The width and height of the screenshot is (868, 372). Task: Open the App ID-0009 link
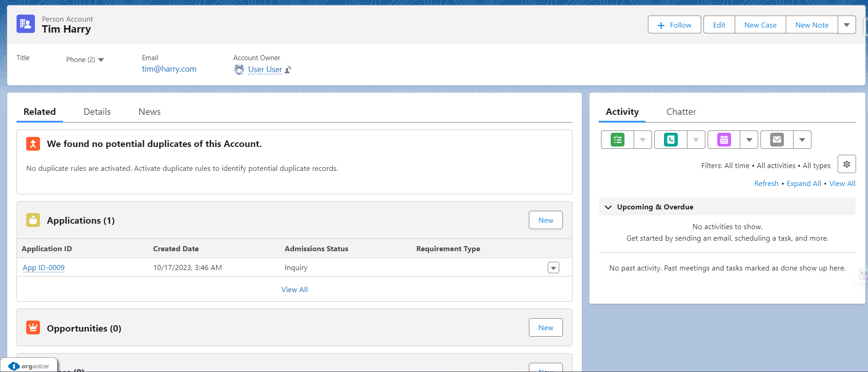(44, 268)
